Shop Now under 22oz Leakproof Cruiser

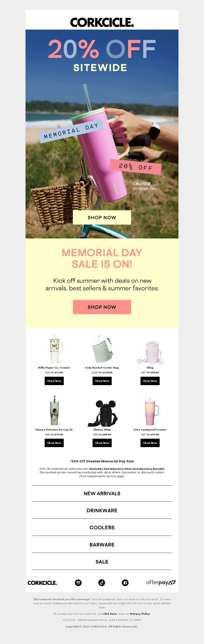pyautogui.click(x=150, y=443)
